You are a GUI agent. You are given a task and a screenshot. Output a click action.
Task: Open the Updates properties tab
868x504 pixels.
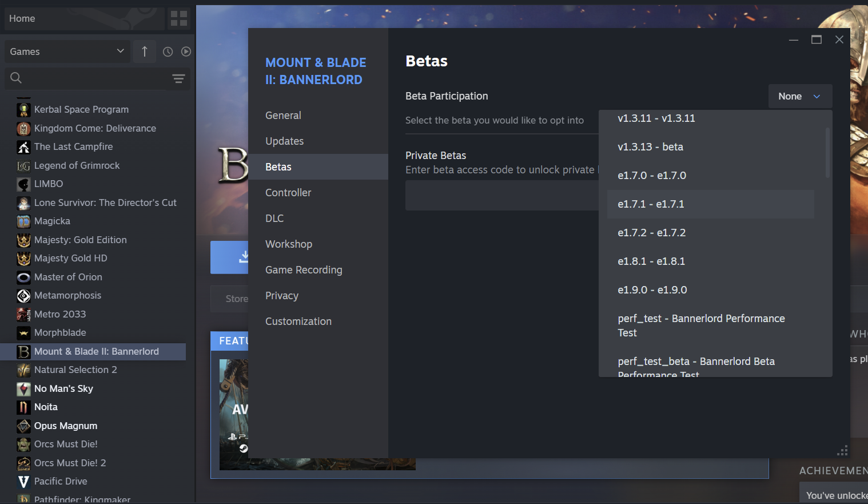point(318,141)
